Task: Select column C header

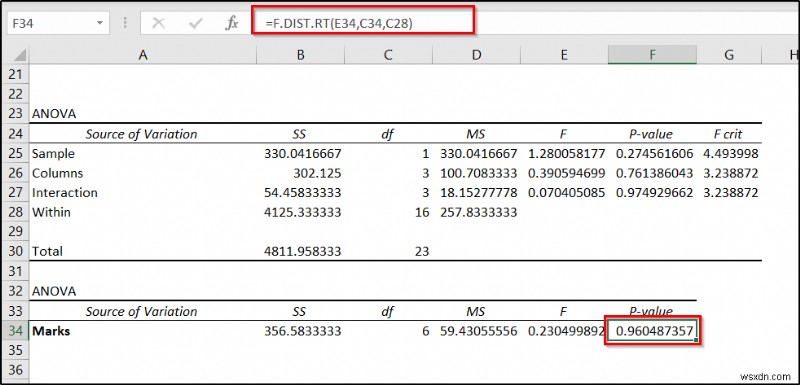Action: point(388,55)
